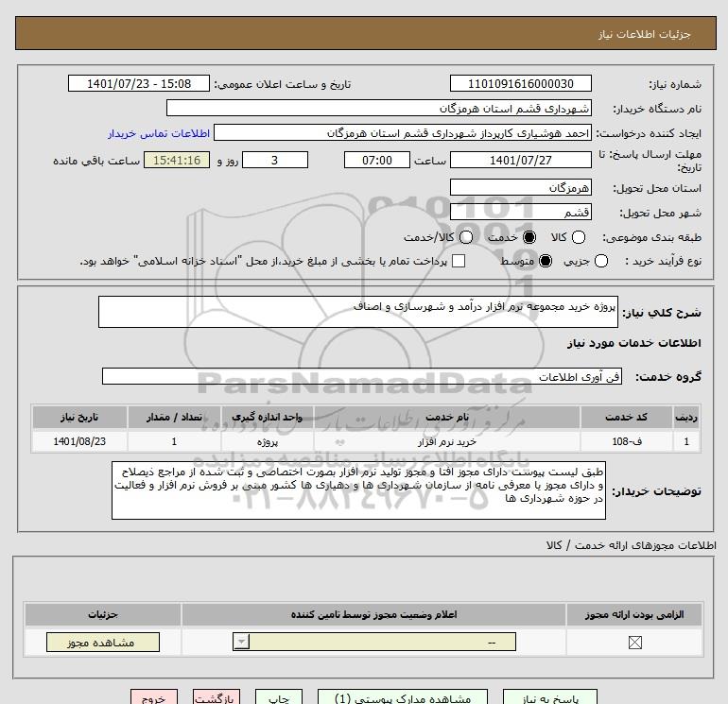Click the service code cell ف-108

pos(626,441)
